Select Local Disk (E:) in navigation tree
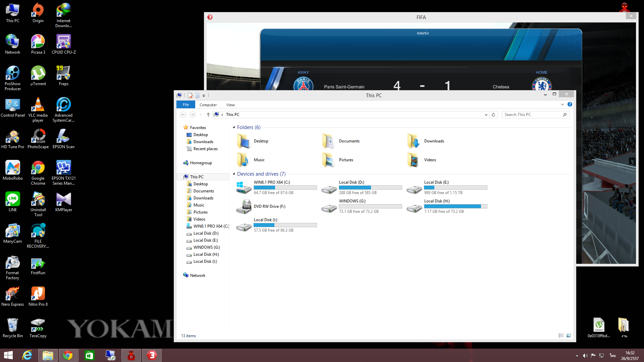The image size is (644, 362). tap(205, 240)
